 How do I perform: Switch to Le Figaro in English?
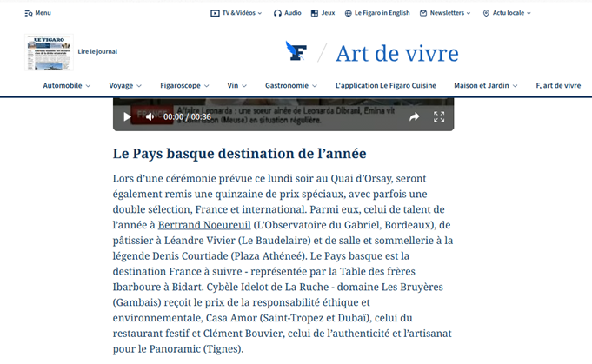pos(377,13)
